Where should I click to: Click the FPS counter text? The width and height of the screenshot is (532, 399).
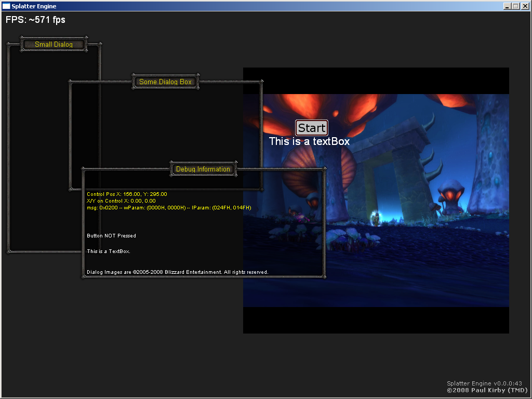[x=35, y=20]
